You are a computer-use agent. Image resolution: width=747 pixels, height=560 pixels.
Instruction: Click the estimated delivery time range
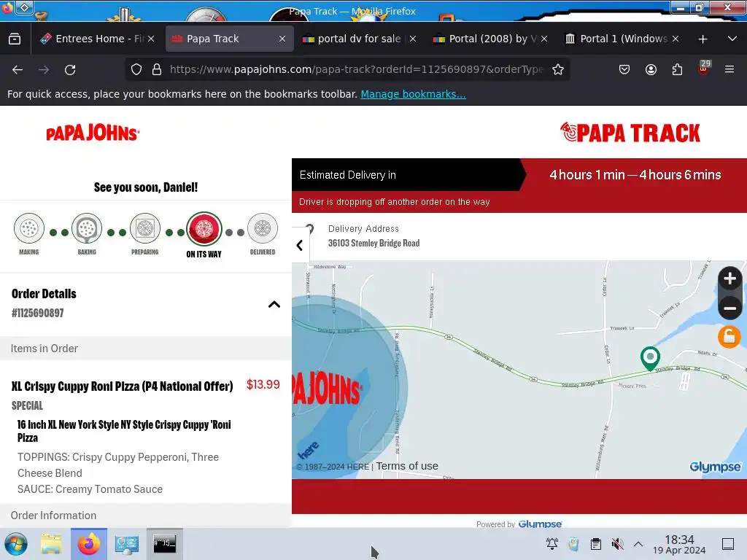click(x=635, y=175)
